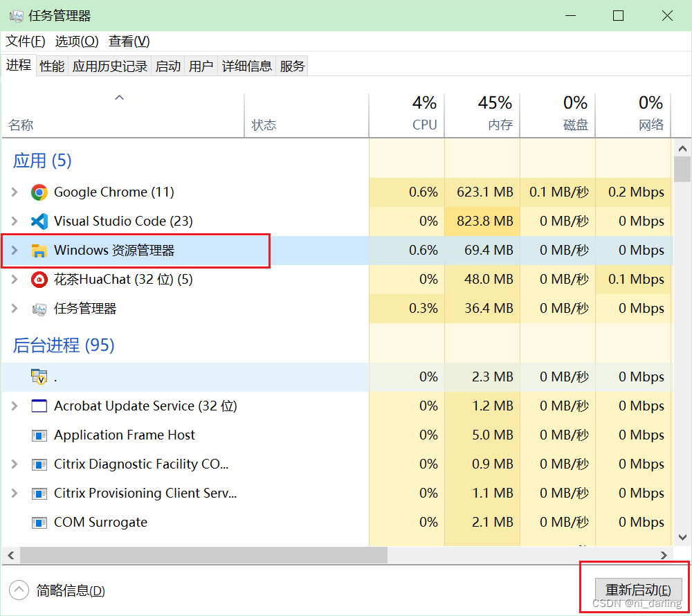Expand the 任务管理器 process entry
Image resolution: width=692 pixels, height=616 pixels.
(x=15, y=309)
